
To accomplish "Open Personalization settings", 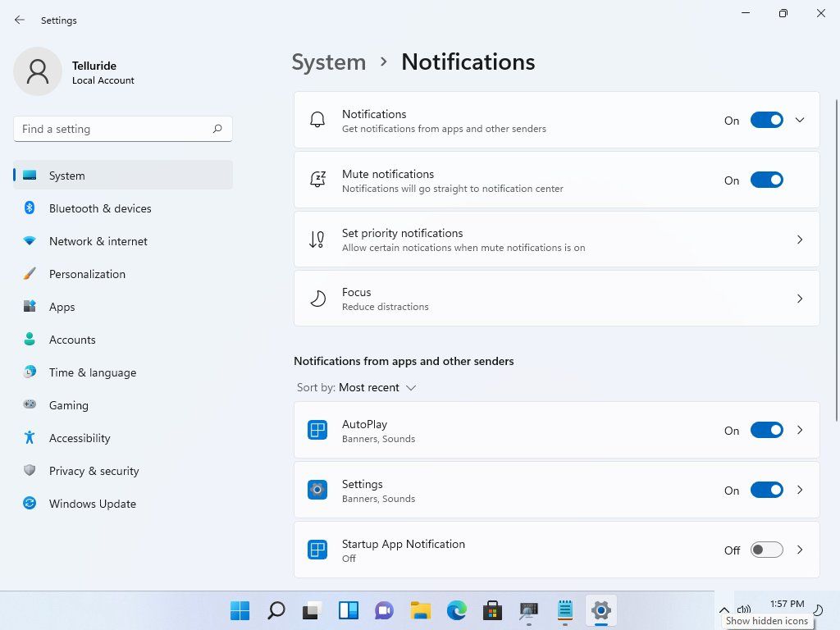I will pos(87,274).
